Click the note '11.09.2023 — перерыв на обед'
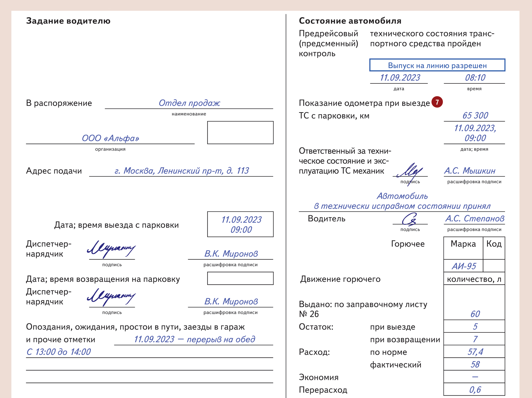The image size is (532, 398). coord(194,339)
